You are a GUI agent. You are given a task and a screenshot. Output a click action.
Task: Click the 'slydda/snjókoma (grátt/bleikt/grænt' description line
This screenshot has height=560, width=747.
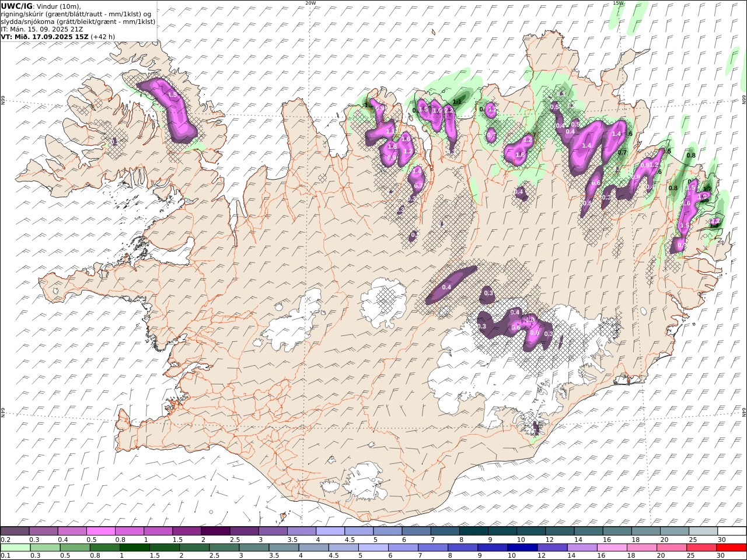click(x=78, y=21)
